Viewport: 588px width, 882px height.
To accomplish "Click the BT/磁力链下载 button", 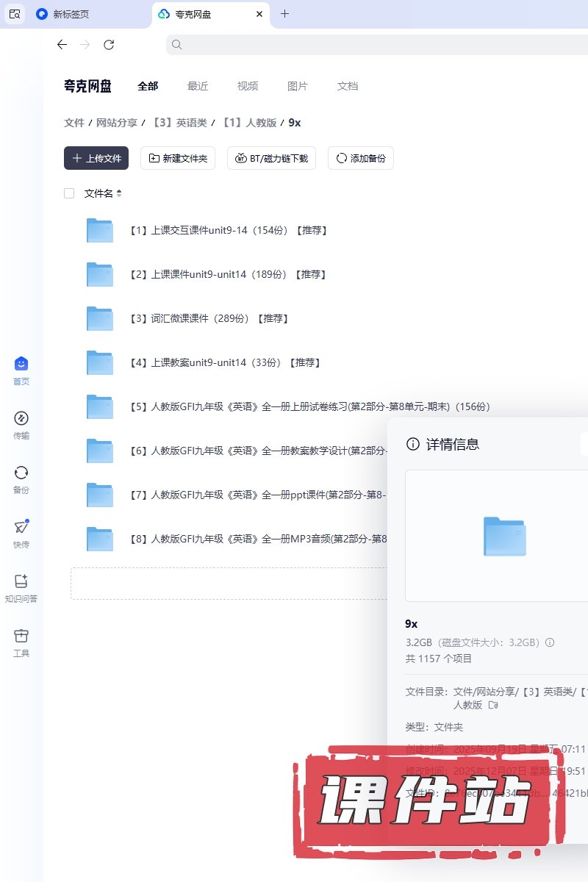I will pos(272,158).
